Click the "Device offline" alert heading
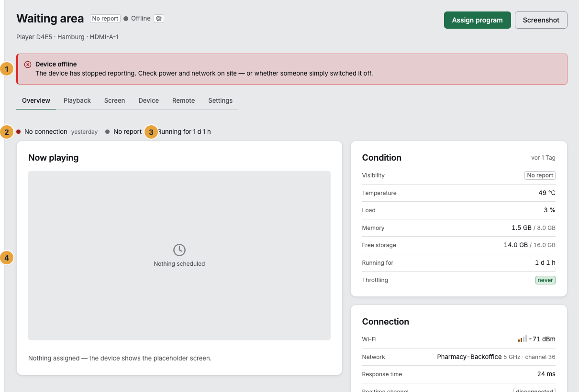Image resolution: width=579 pixels, height=392 pixels. [x=56, y=64]
